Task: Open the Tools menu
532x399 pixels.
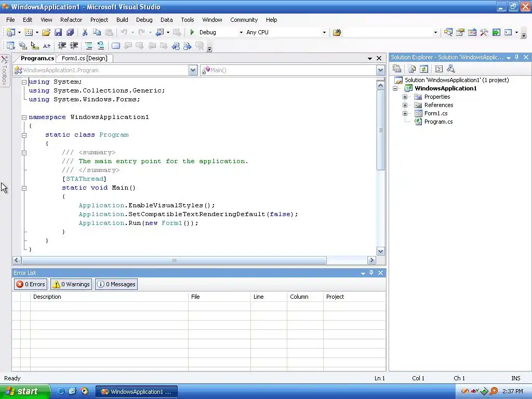Action: (x=187, y=20)
